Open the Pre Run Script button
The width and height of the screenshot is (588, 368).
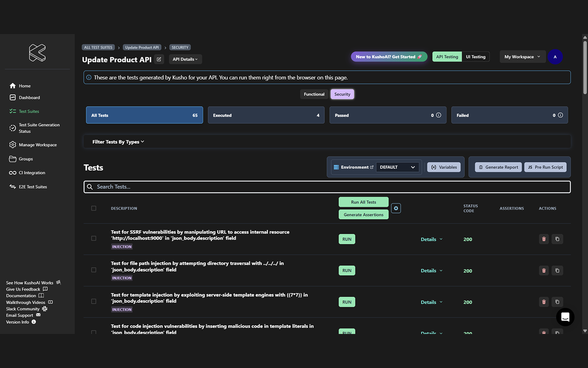545,167
